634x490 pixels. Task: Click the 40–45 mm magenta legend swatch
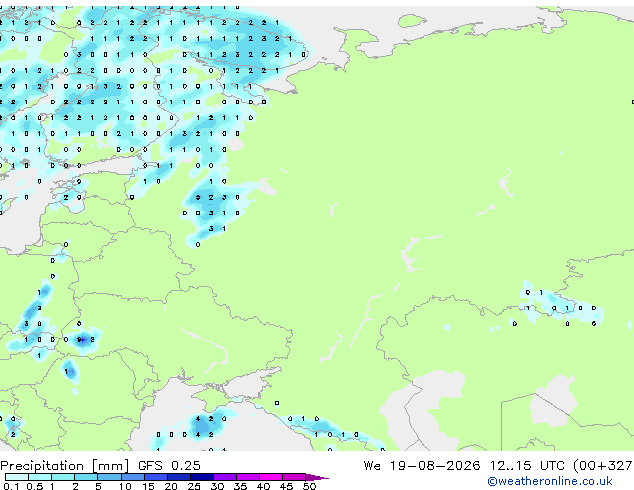271,477
